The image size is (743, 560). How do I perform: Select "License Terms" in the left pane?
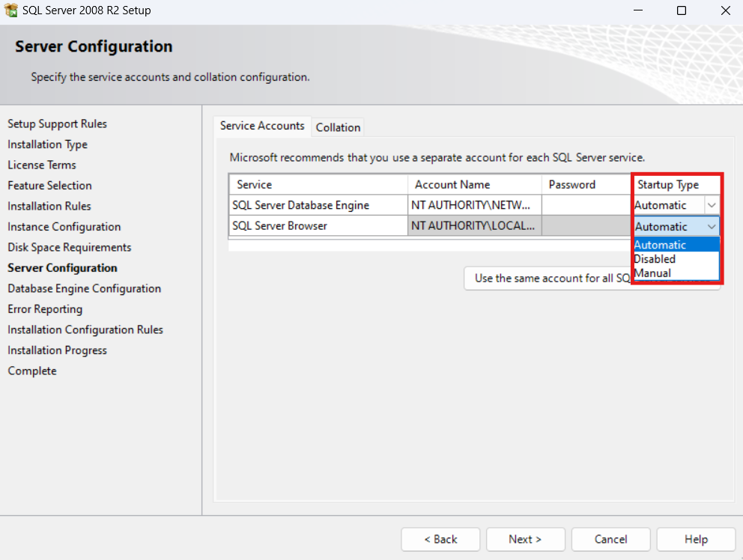click(41, 165)
